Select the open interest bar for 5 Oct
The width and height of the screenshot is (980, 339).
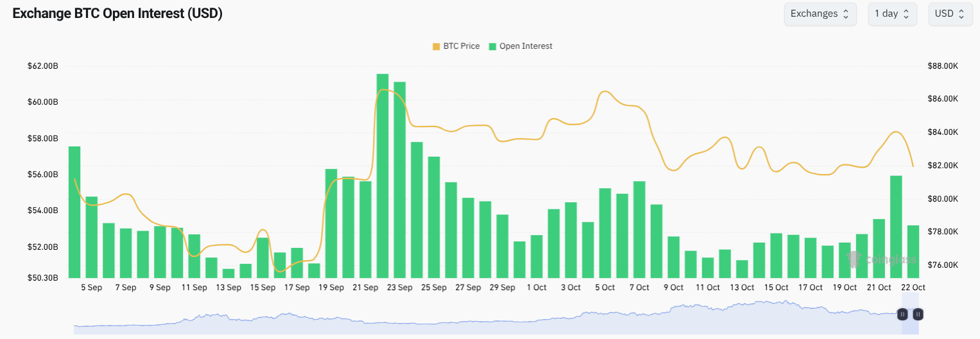pos(605,232)
